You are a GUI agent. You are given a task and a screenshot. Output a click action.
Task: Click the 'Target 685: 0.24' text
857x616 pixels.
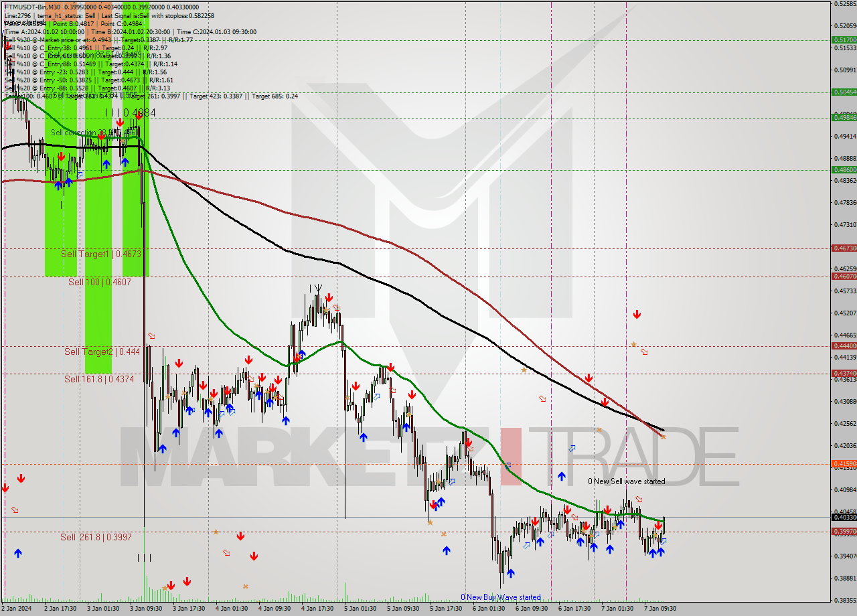[275, 96]
